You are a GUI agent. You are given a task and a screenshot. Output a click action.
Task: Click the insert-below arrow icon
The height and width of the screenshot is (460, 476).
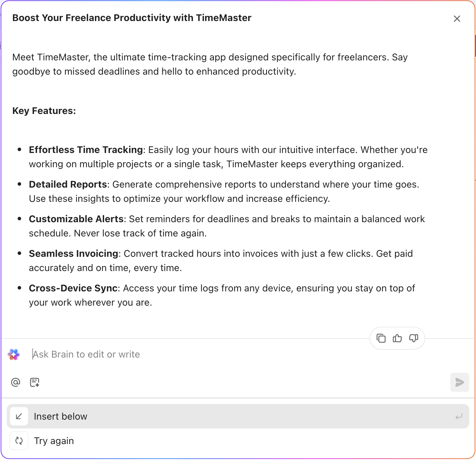coord(19,416)
